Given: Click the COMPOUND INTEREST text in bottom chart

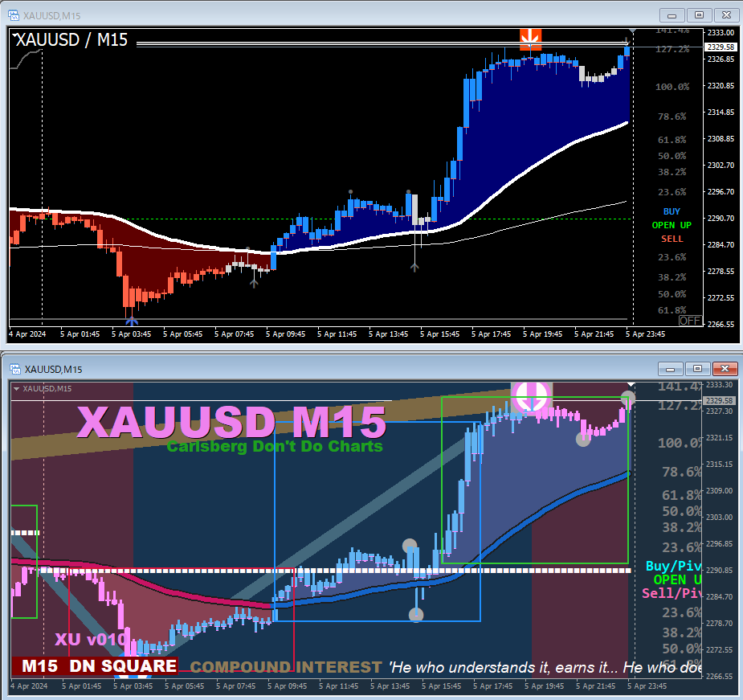Looking at the screenshot, I should point(286,667).
